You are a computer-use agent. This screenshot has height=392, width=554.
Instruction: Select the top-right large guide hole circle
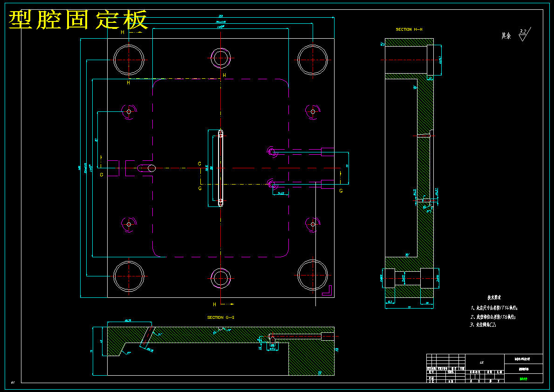pyautogui.click(x=313, y=60)
